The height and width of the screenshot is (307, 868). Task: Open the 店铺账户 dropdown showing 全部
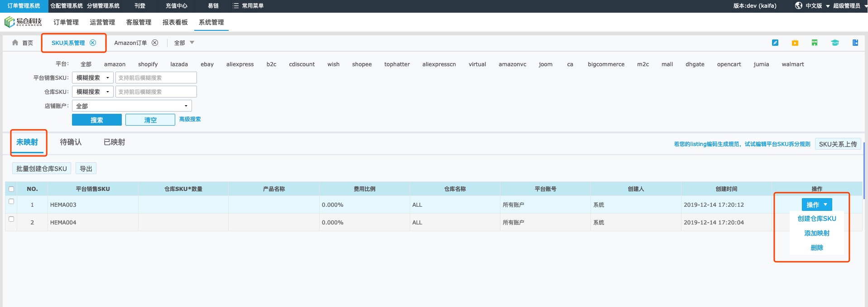(132, 106)
